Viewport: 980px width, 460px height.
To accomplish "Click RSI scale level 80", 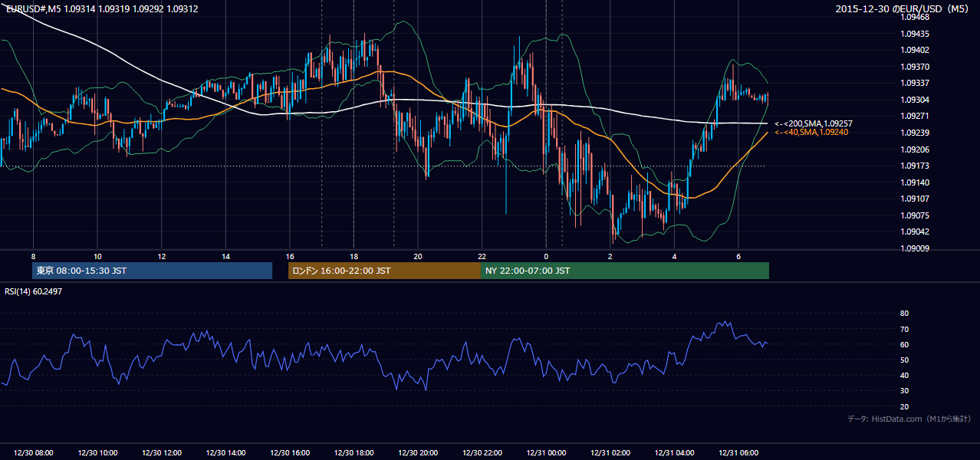I will click(904, 314).
